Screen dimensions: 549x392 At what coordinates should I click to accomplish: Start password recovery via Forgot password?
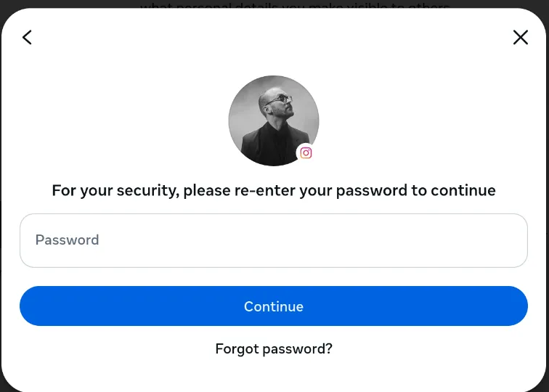(274, 348)
